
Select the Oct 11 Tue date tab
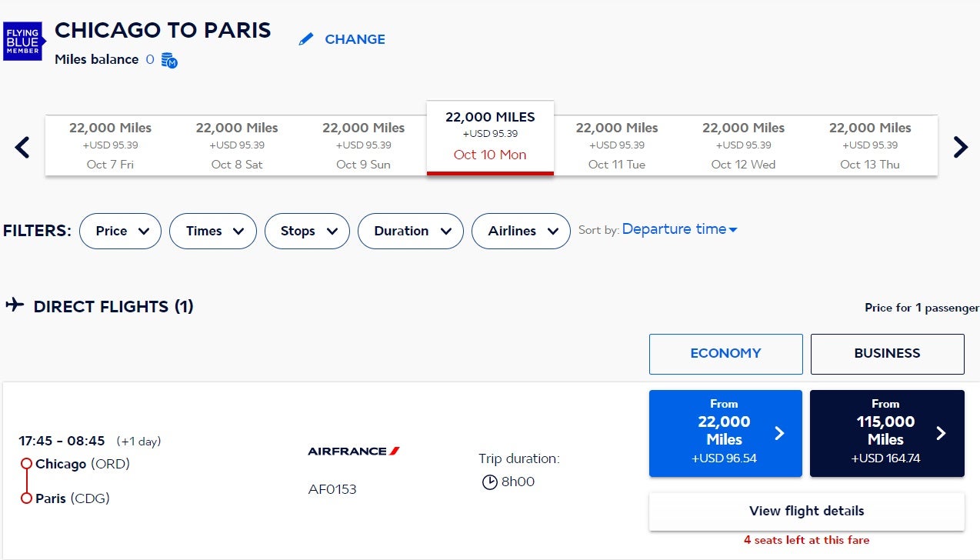(x=617, y=145)
